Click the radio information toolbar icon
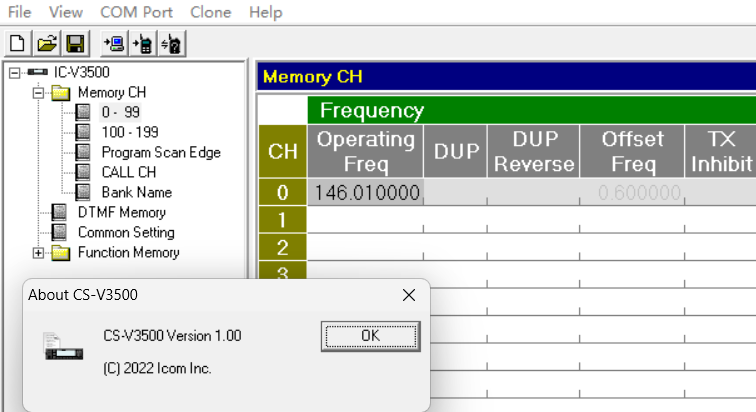Screen dimensions: 756x412 click(170, 43)
